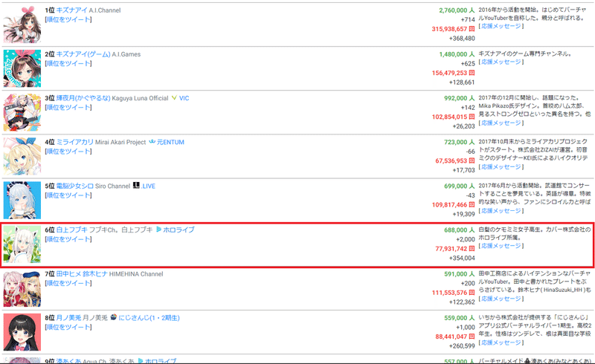Click the キズナアイ channel name link

click(71, 10)
